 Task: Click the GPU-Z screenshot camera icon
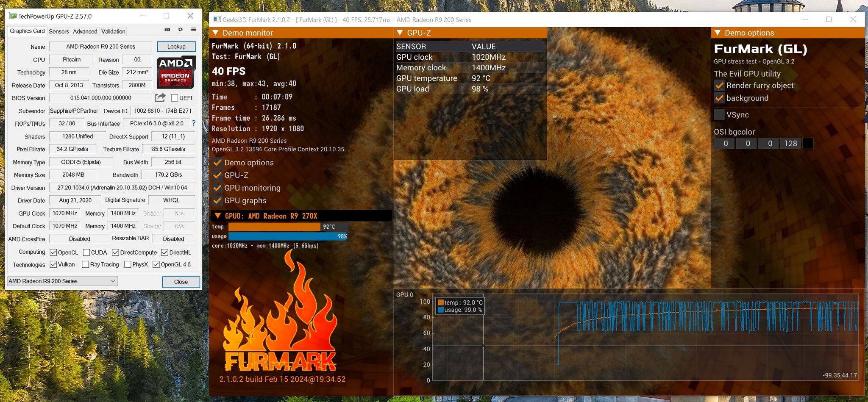(167, 30)
